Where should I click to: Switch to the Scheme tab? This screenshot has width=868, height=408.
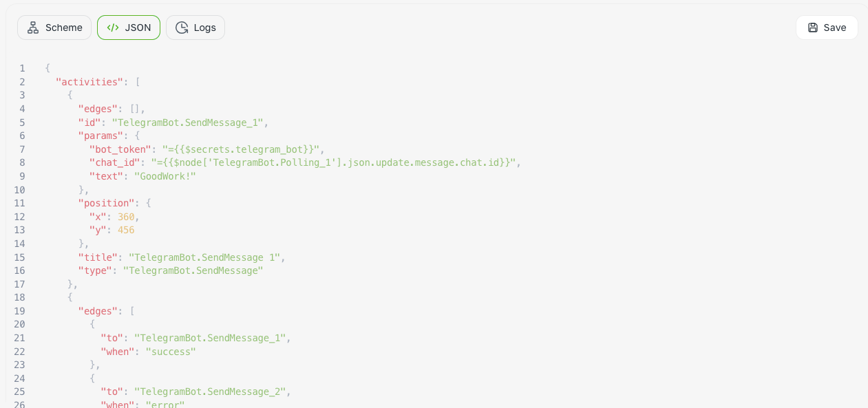click(x=54, y=28)
